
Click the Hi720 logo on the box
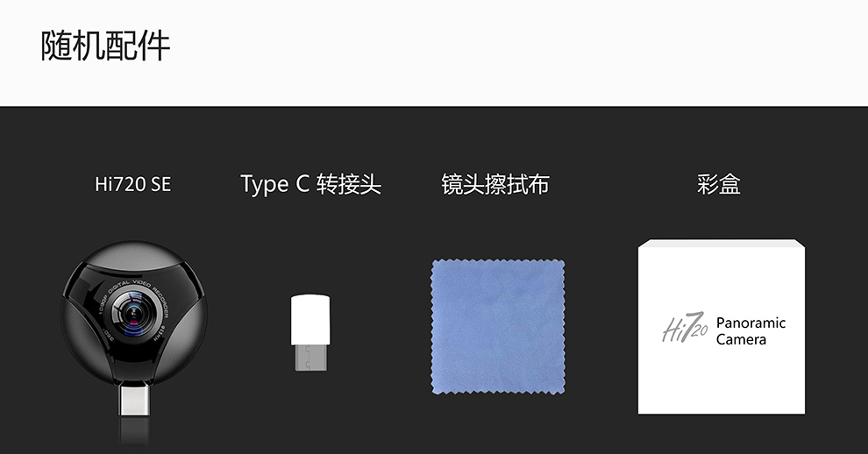(x=685, y=327)
